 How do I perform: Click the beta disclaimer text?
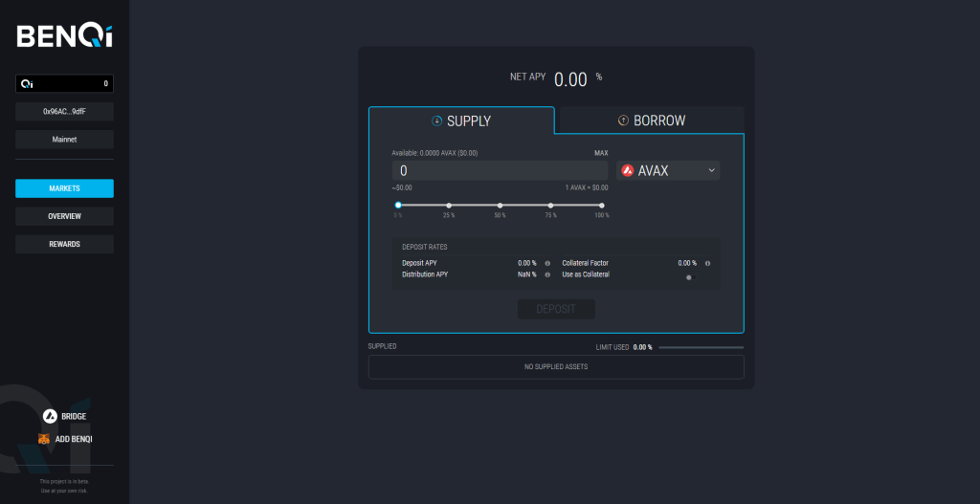click(x=64, y=487)
